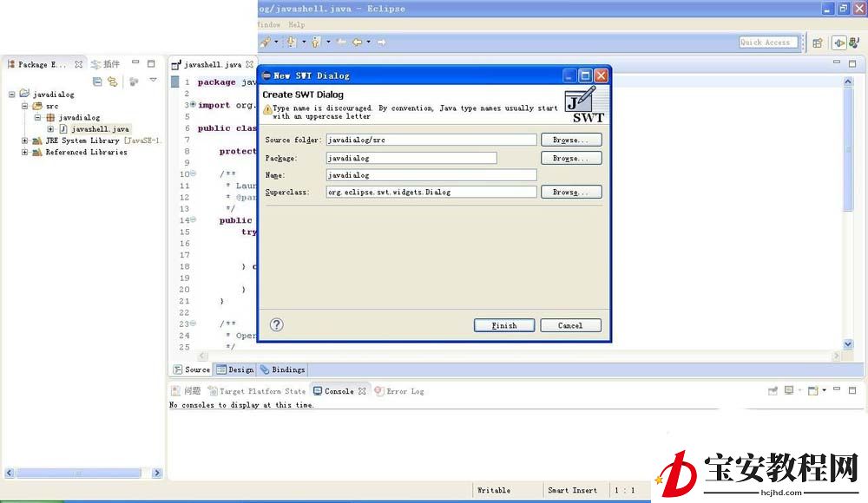Close the Console view
The width and height of the screenshot is (868, 503).
(362, 390)
